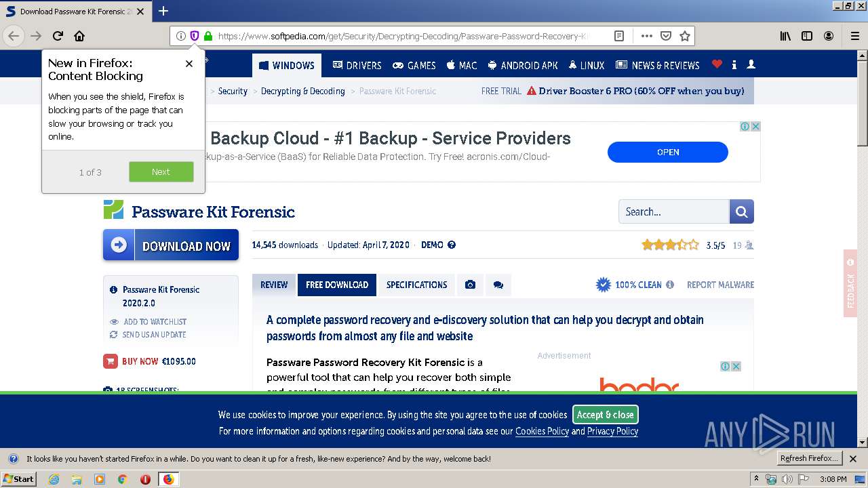Click the Softpedia header info icon
The image size is (868, 488).
[734, 64]
